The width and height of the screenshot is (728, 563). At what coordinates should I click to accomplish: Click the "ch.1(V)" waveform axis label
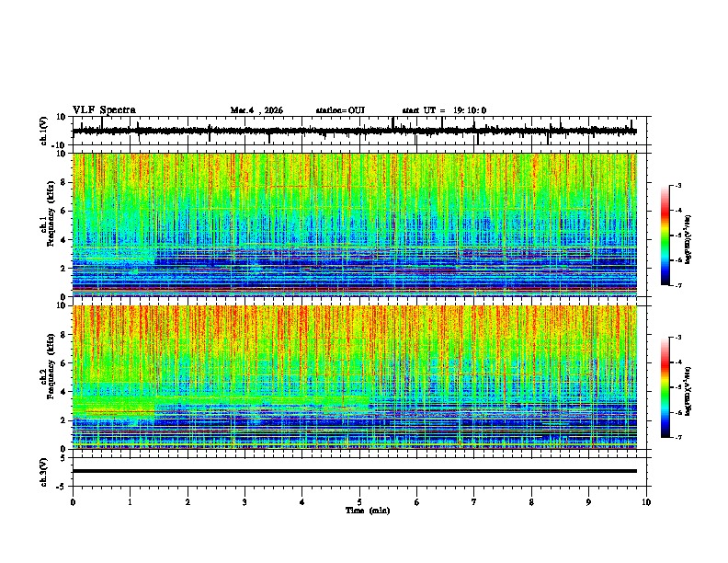pos(44,131)
